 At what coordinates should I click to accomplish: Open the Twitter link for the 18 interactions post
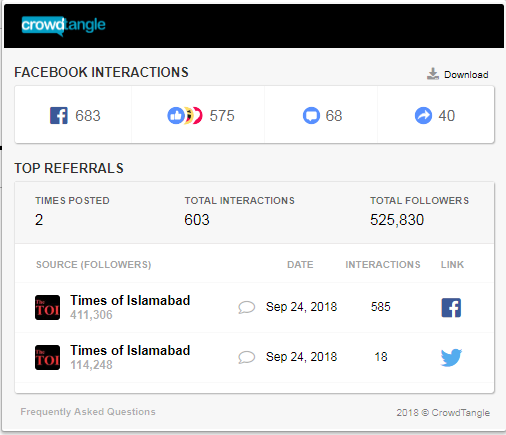point(451,357)
